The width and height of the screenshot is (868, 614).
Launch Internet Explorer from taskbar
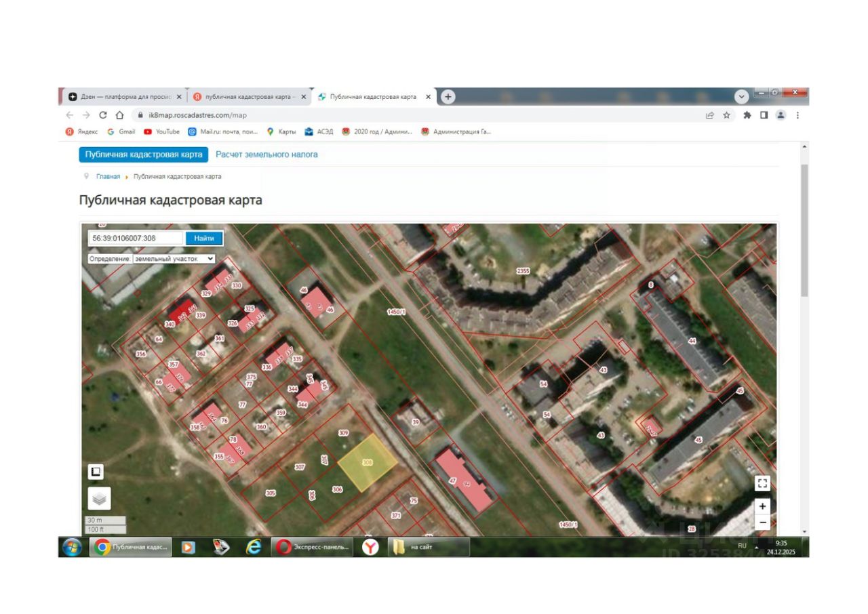254,547
